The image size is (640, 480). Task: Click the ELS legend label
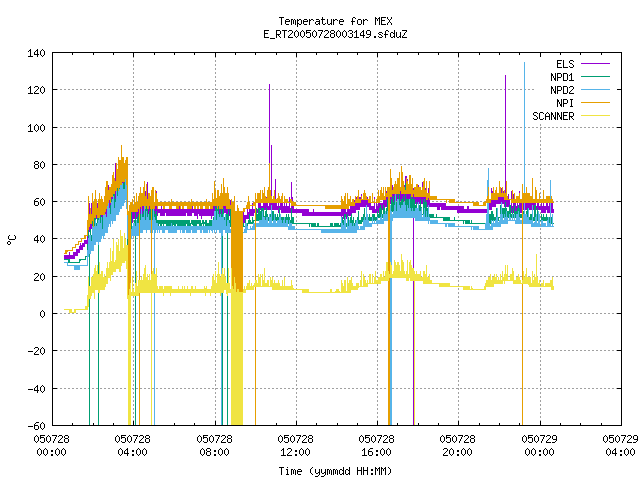[x=565, y=64]
